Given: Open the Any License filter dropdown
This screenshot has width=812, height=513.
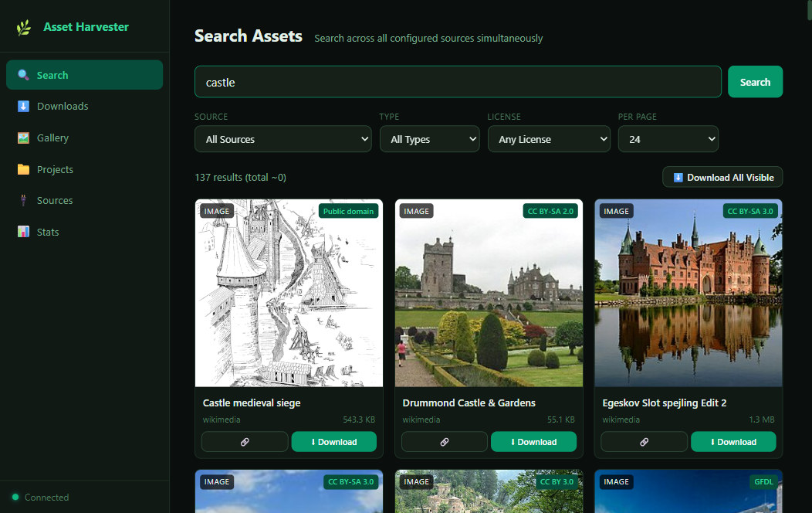Looking at the screenshot, I should tap(549, 139).
